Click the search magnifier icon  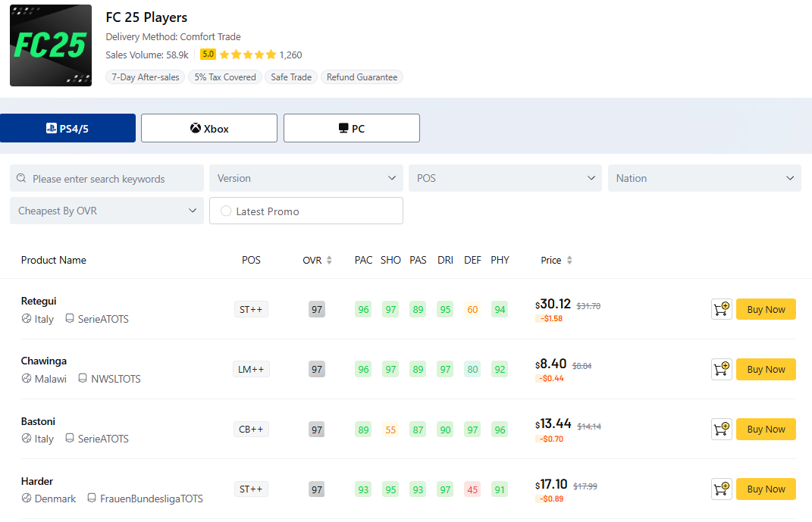click(21, 178)
